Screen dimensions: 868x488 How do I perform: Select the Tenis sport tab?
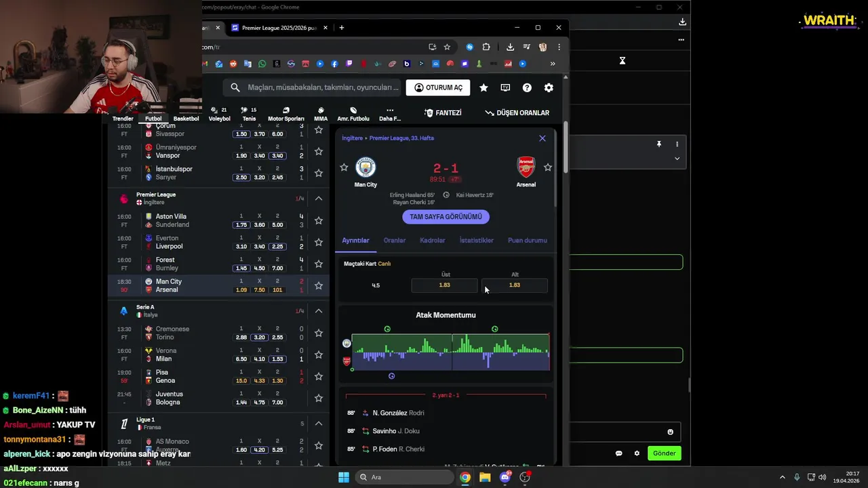pos(249,114)
